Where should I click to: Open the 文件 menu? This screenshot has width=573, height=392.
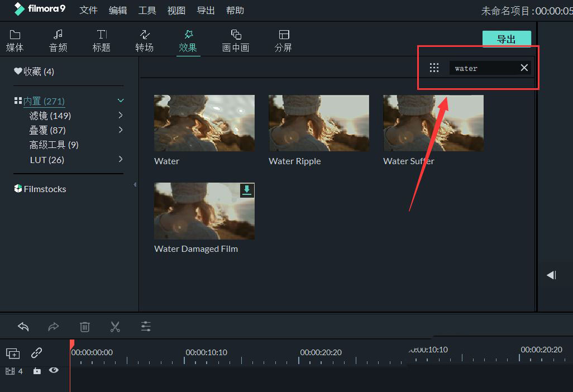click(88, 11)
